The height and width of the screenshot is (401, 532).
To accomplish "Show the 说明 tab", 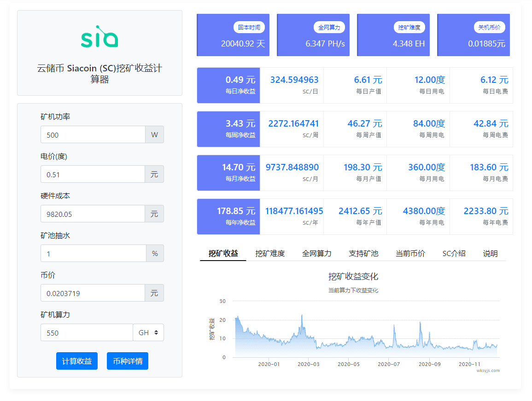I will coord(490,253).
